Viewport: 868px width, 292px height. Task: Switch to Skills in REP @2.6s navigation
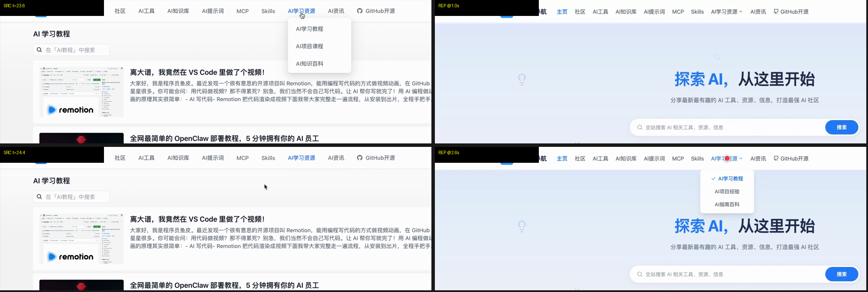pos(698,159)
